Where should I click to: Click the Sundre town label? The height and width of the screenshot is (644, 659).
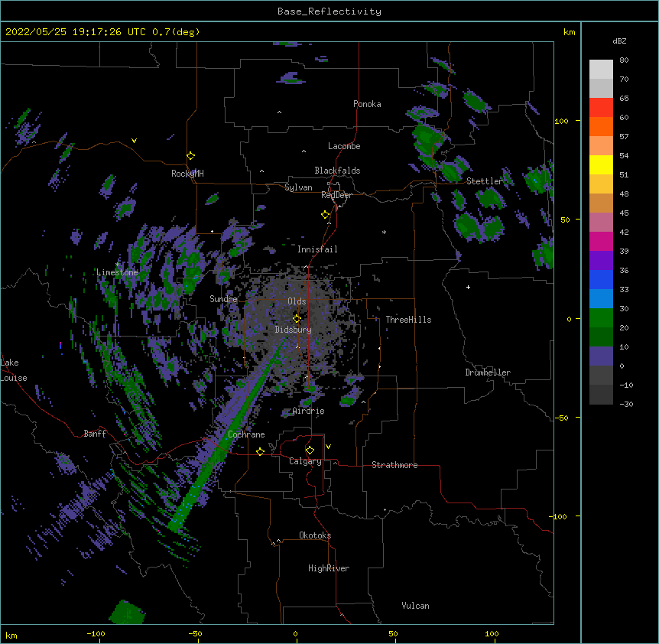223,299
